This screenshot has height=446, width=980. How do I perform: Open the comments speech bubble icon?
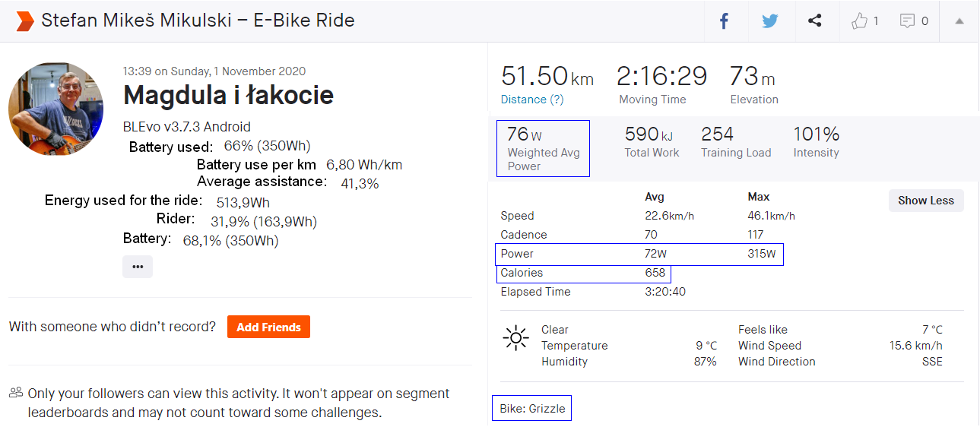907,21
